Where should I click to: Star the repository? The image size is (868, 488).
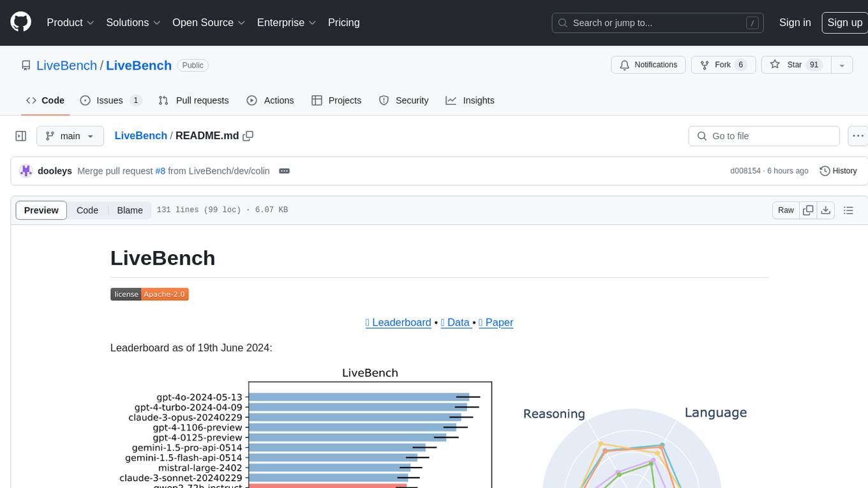point(795,65)
